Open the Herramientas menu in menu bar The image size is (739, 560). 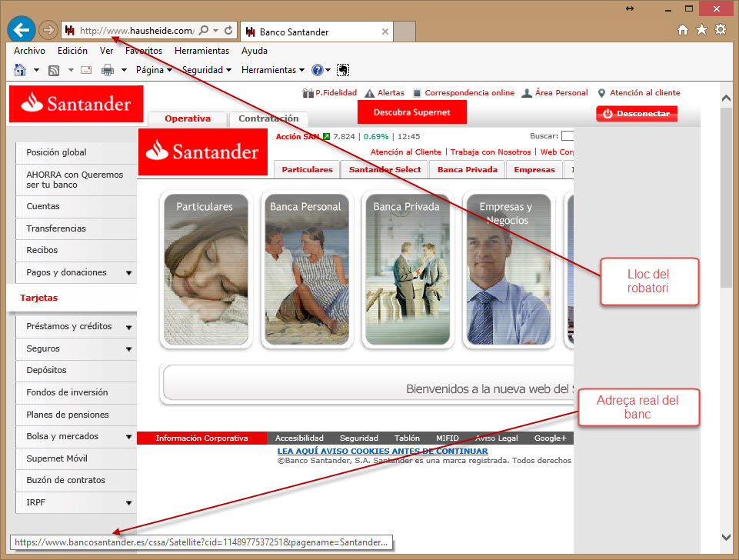pos(201,51)
